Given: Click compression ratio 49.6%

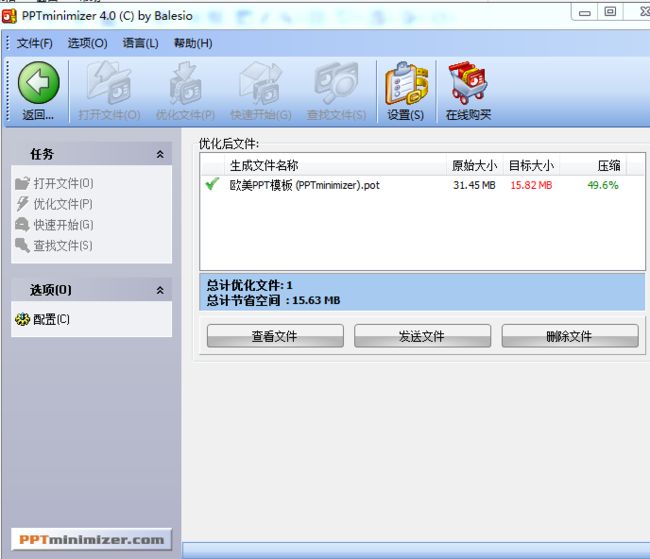Looking at the screenshot, I should click(603, 185).
